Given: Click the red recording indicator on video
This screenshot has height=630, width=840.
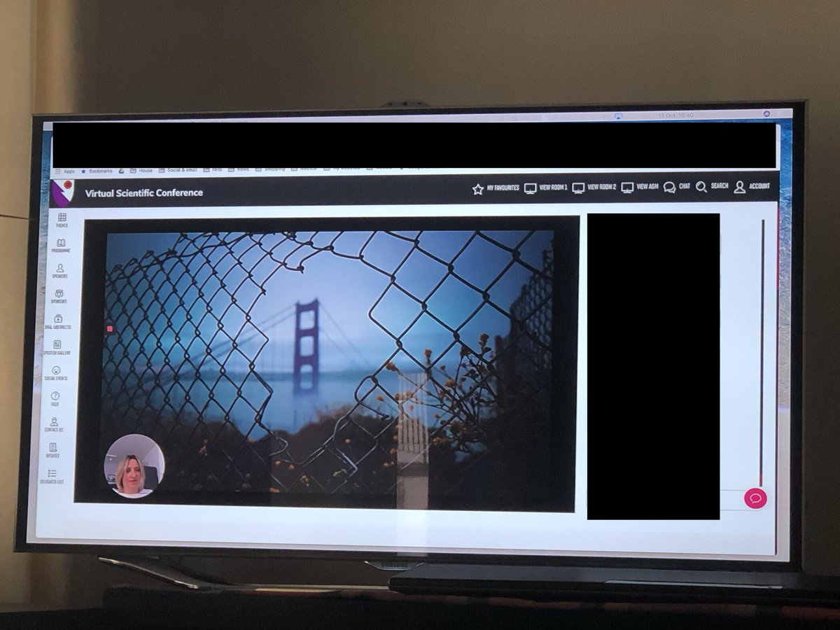Looking at the screenshot, I should click(x=109, y=328).
